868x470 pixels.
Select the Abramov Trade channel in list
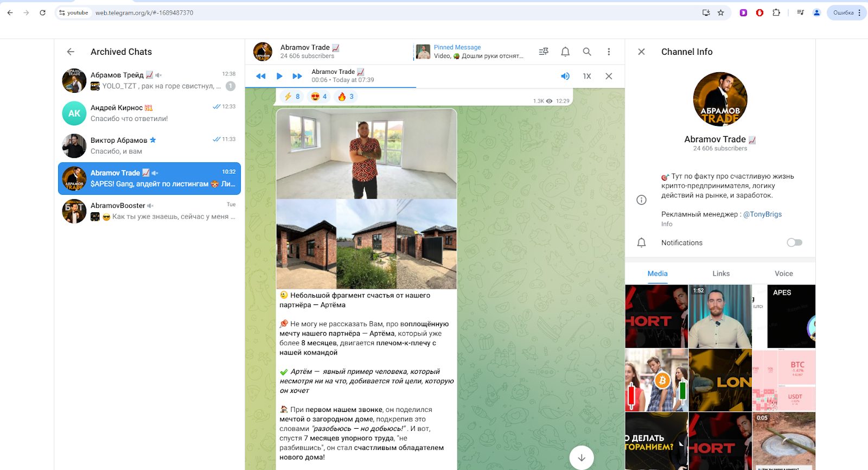(149, 178)
